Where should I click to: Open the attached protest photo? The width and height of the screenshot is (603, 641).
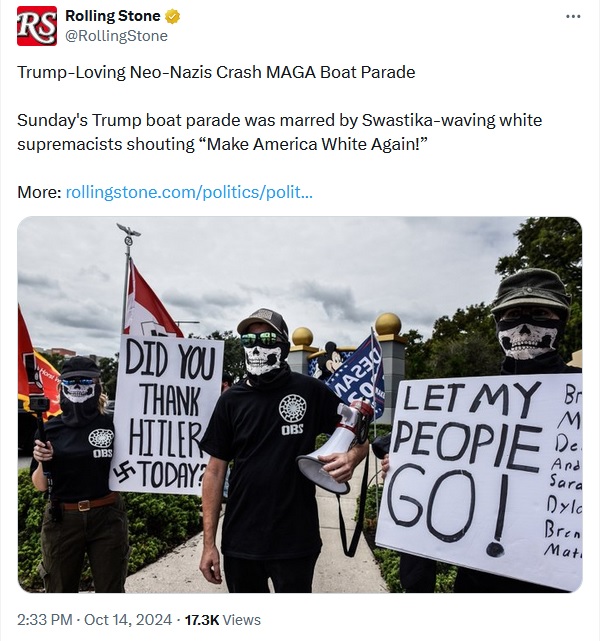click(x=300, y=404)
